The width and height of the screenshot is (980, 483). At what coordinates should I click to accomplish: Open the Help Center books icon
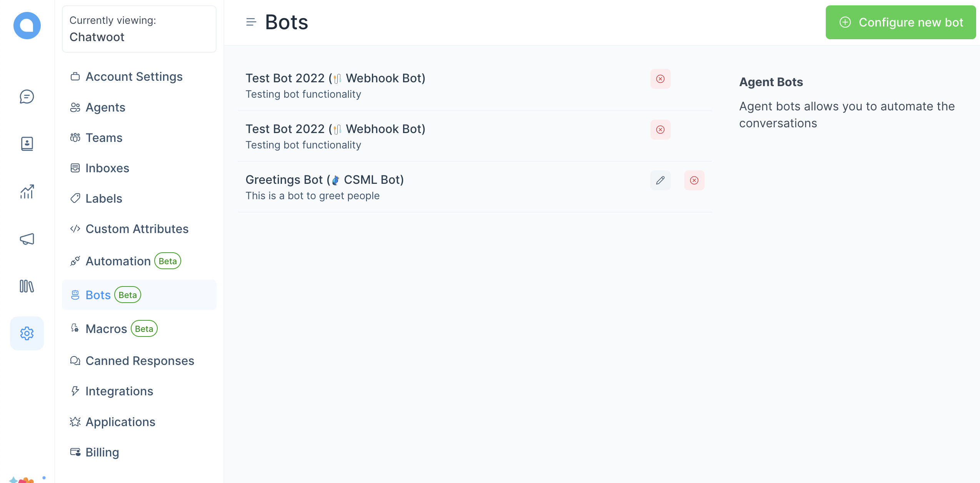point(27,286)
